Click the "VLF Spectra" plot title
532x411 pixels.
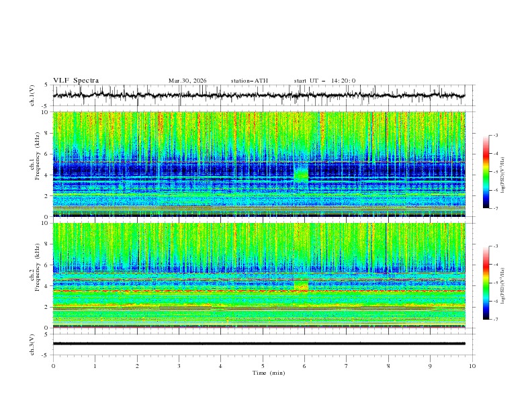[x=76, y=81]
